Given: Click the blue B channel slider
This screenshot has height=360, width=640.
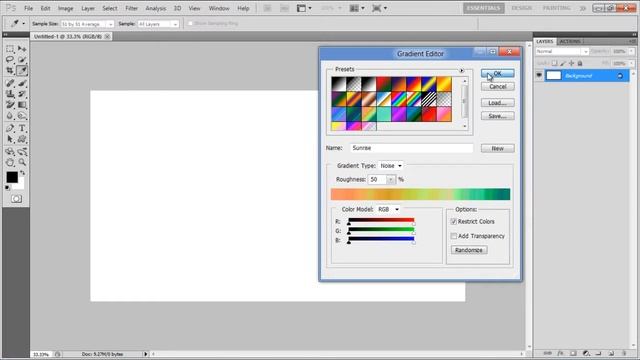Looking at the screenshot, I should pyautogui.click(x=381, y=239).
